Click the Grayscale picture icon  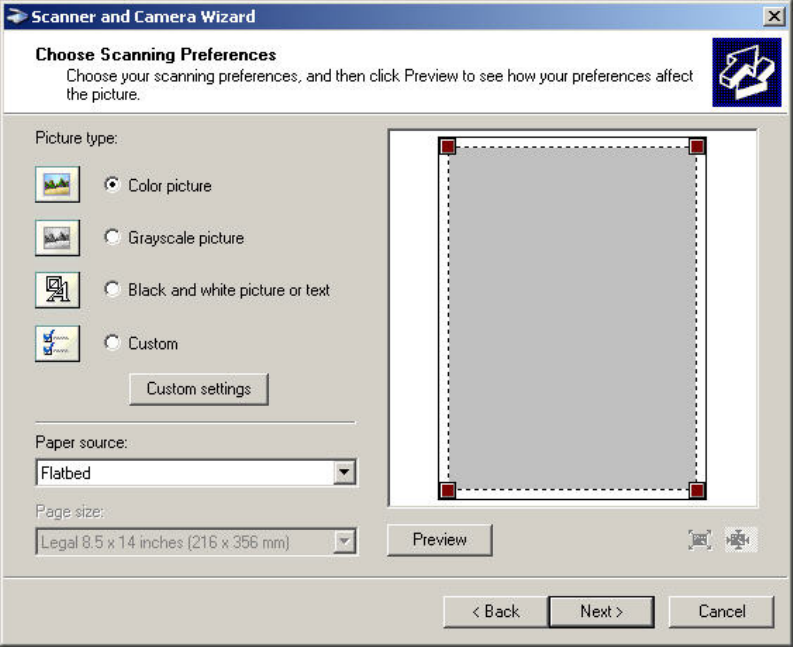pos(57,238)
